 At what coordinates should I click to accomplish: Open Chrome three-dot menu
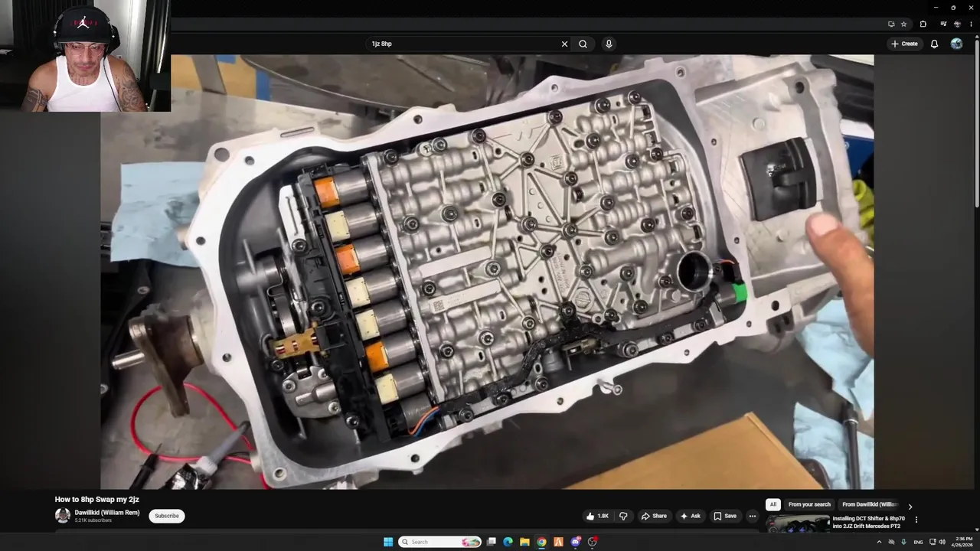(x=971, y=24)
